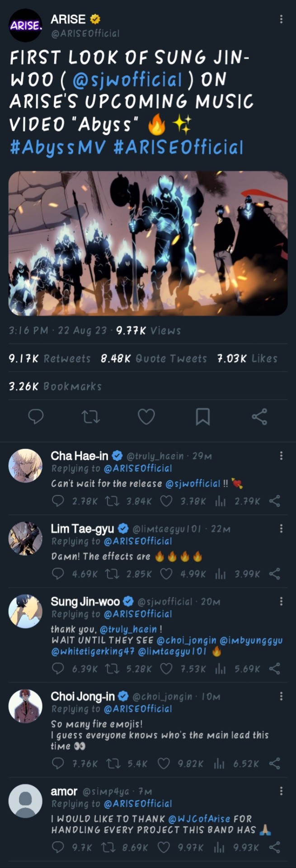
Task: Share the main ARISE tweet
Action: [x=259, y=416]
